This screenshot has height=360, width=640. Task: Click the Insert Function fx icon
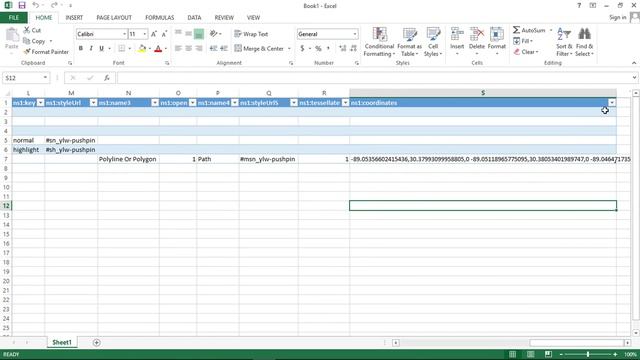107,78
